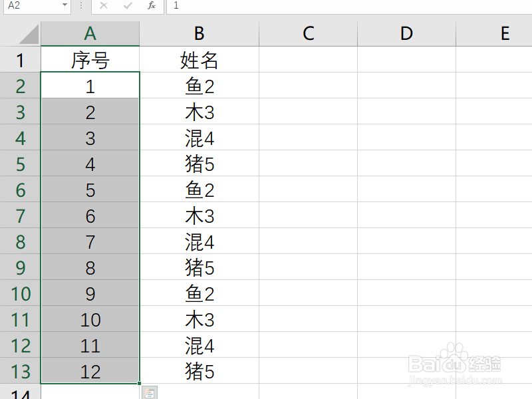Click cell containing 序号

click(90, 59)
